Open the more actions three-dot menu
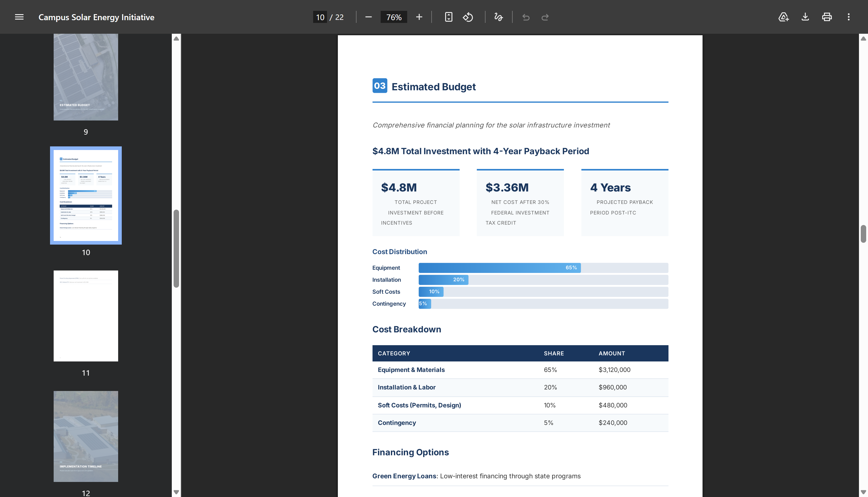Screen dimensions: 868x497 click(848, 17)
